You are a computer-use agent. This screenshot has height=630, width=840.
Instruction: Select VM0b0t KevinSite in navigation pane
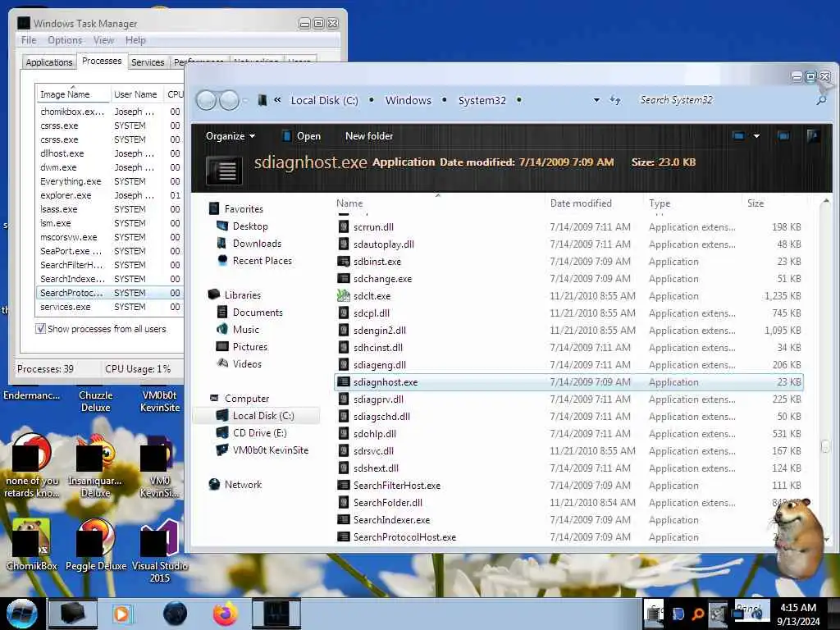pos(270,450)
